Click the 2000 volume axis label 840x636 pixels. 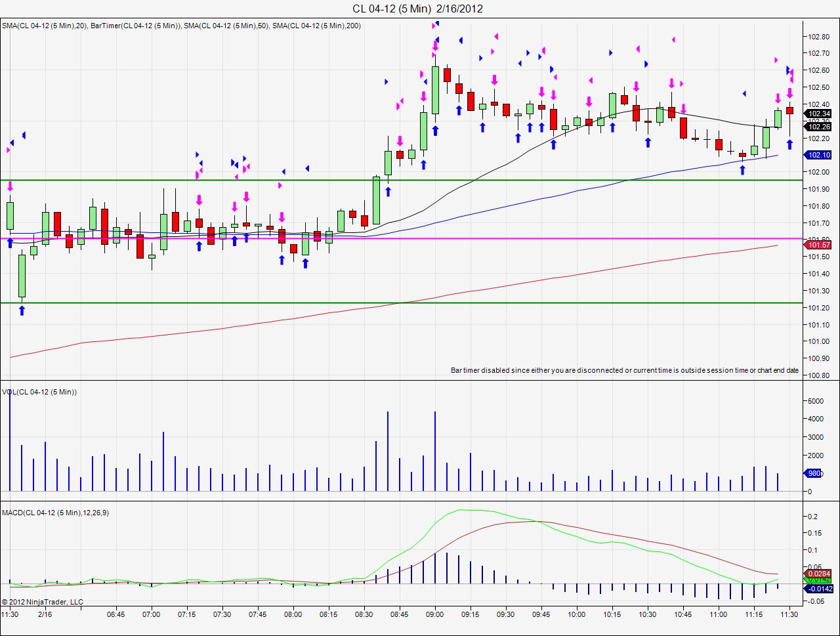(x=815, y=456)
